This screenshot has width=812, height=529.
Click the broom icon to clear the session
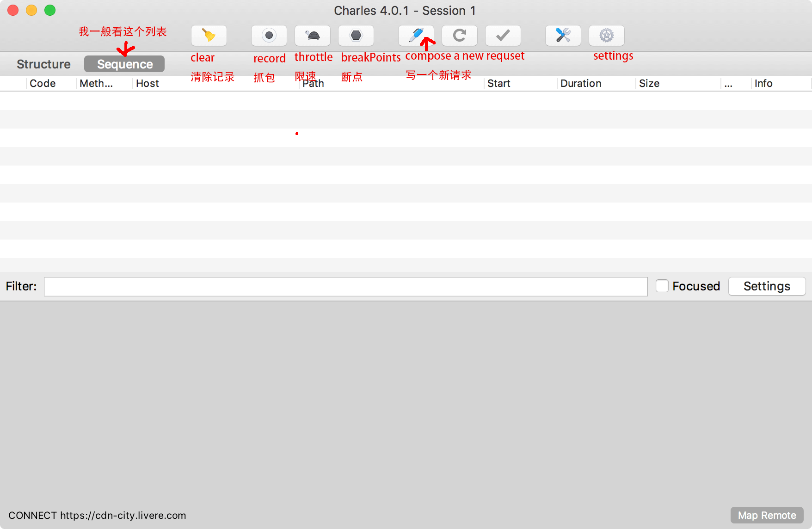[209, 36]
